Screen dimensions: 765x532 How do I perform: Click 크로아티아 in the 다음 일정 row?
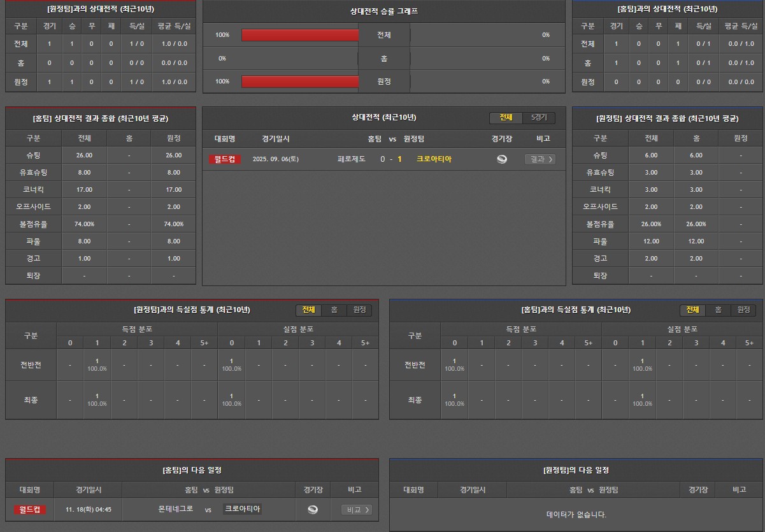(x=243, y=509)
